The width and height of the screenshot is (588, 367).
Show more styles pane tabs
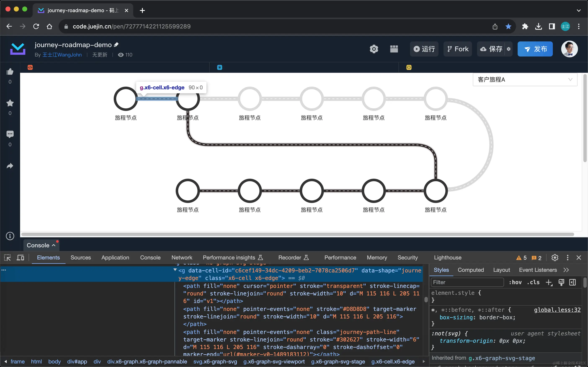coord(566,270)
